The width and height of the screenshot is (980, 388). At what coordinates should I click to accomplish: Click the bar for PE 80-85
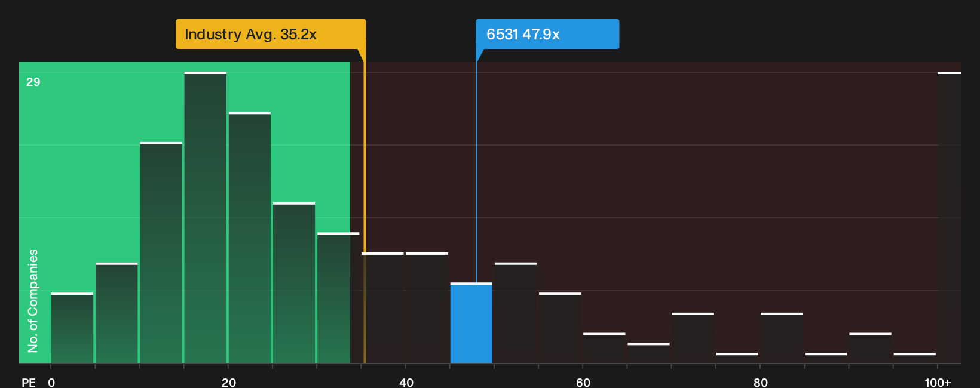[x=782, y=338]
